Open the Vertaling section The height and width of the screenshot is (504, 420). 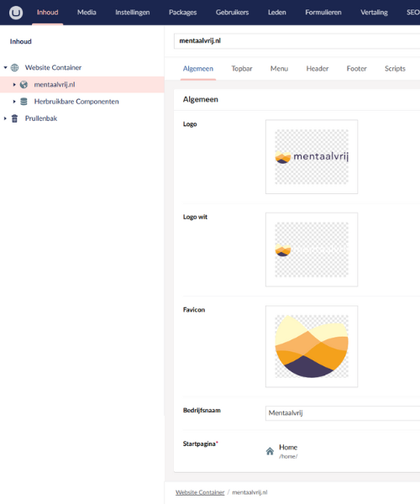point(374,13)
